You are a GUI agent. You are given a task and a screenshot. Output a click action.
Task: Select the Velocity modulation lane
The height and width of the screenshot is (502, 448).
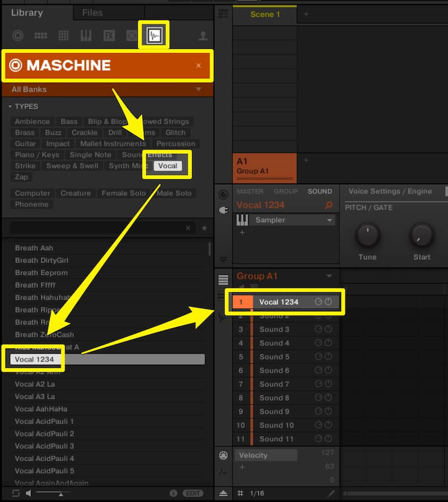(x=266, y=455)
